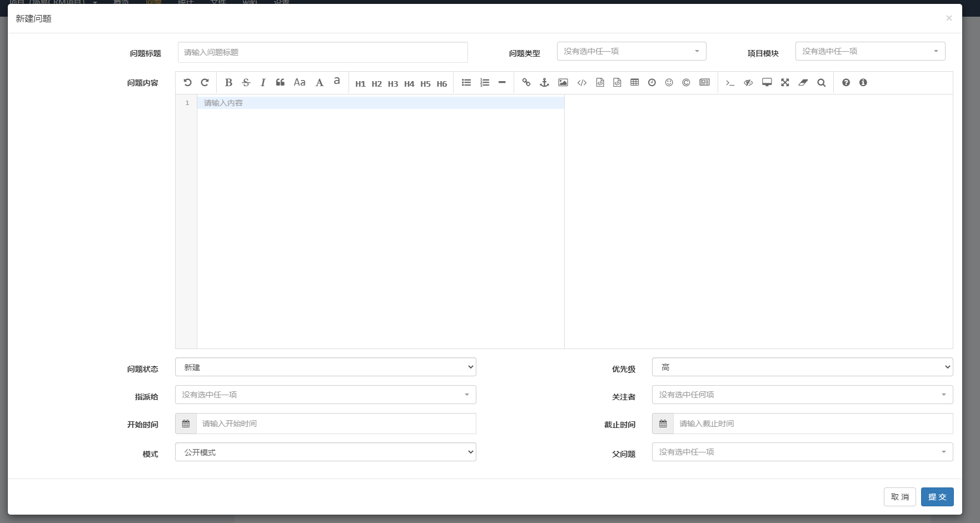Toggle HTML preview with the monitor icon
Screen dimensions: 980x523
pos(767,82)
